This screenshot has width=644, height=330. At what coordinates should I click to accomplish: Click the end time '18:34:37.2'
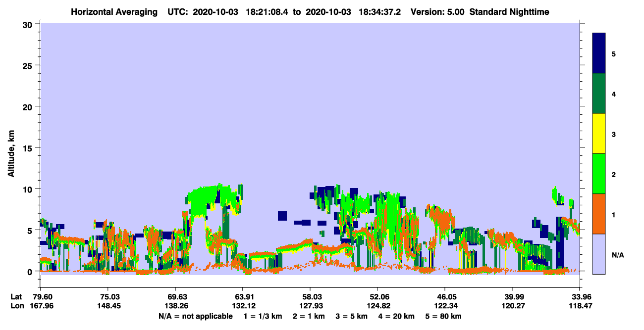tap(379, 12)
